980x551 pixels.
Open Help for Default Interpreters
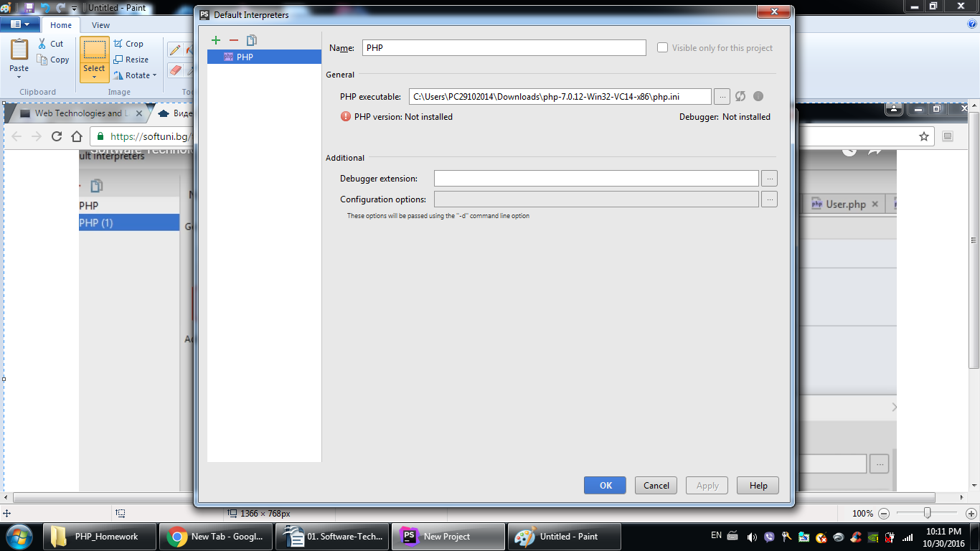(758, 485)
